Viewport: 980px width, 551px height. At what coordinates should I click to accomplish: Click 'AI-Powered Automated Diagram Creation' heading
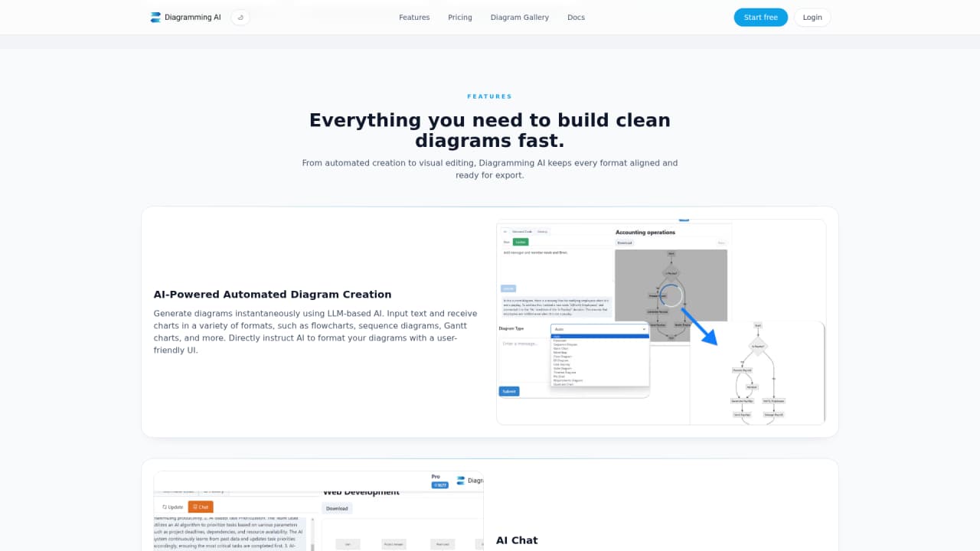[x=273, y=295]
